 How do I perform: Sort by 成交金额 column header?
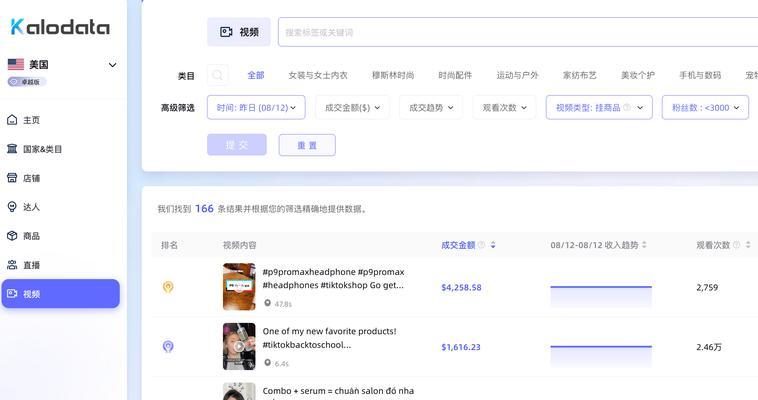tap(458, 245)
